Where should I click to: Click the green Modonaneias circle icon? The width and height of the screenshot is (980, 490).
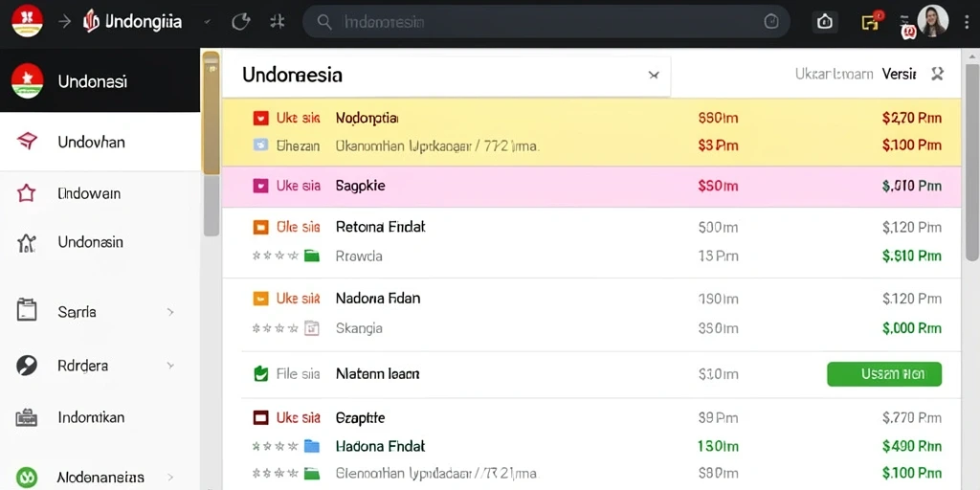(27, 478)
